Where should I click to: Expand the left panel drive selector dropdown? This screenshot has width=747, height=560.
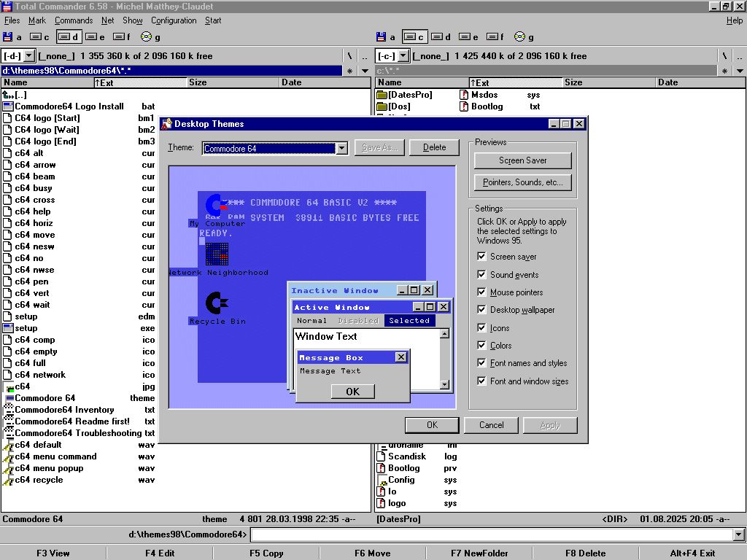[x=29, y=55]
